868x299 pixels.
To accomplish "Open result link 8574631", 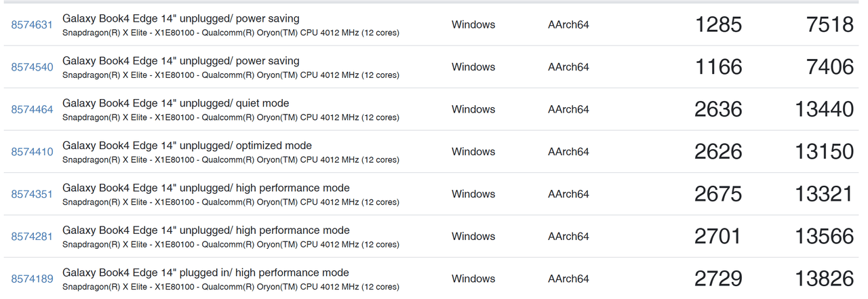I will tap(32, 25).
